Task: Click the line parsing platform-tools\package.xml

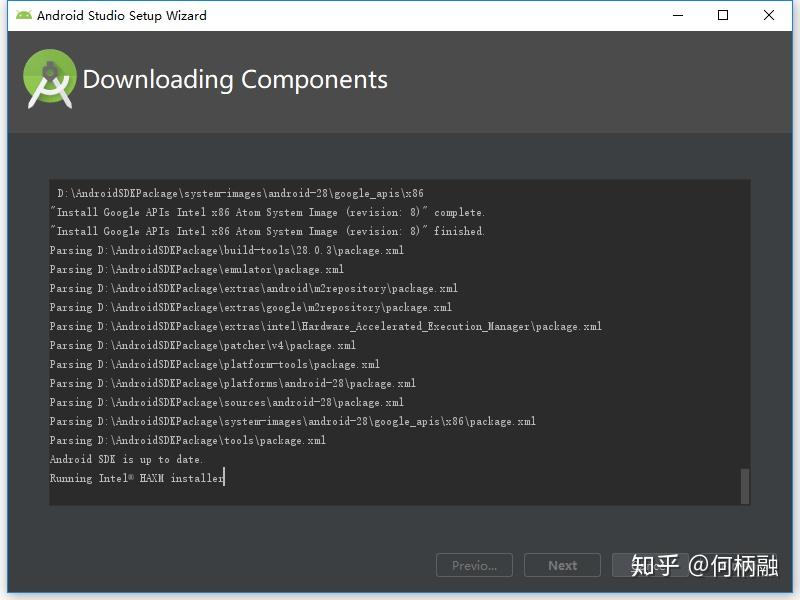Action: click(214, 364)
